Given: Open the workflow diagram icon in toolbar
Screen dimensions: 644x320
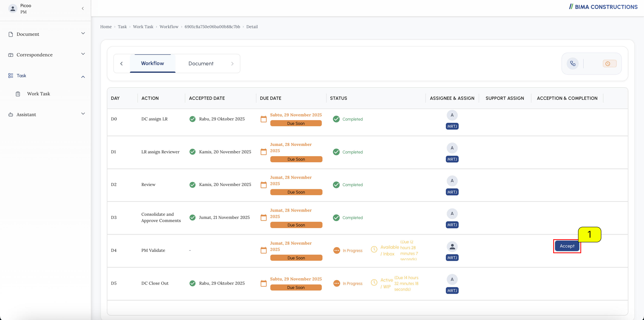Looking at the screenshot, I should 572,63.
